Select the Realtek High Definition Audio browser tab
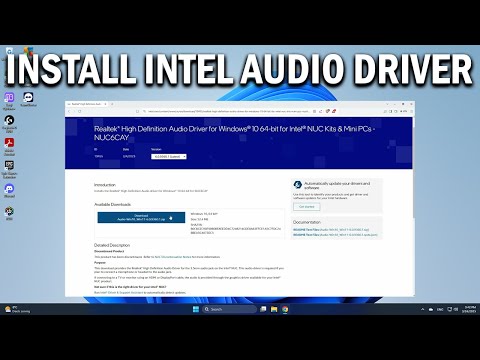 coord(87,104)
